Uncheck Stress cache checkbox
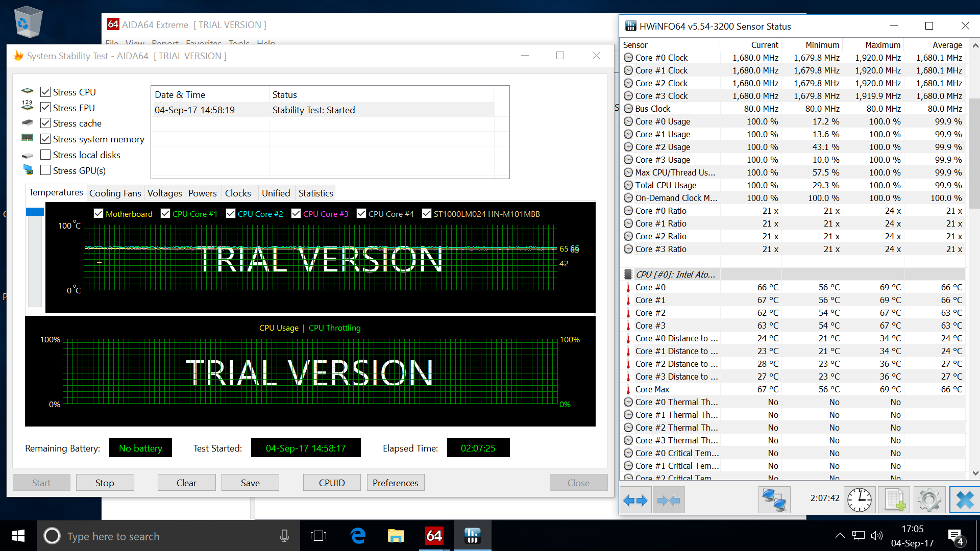The width and height of the screenshot is (980, 551). (45, 123)
